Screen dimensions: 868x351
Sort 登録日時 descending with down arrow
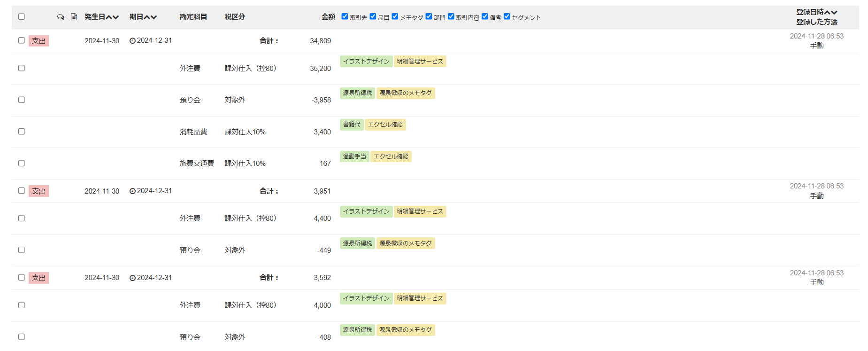[834, 12]
